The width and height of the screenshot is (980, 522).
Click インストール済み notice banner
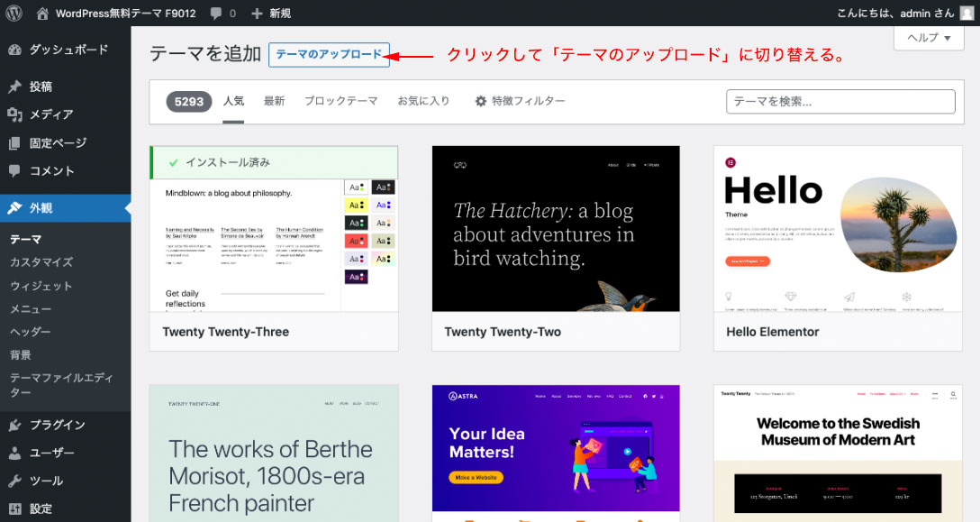pyautogui.click(x=274, y=163)
